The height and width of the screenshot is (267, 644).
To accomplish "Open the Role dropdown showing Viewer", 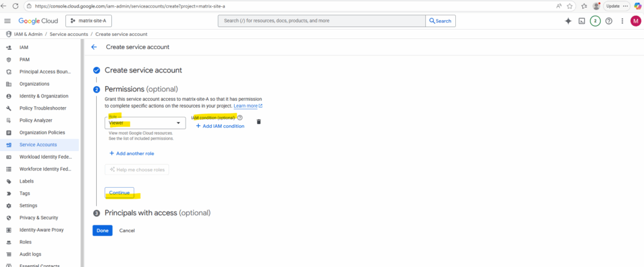I will pyautogui.click(x=145, y=123).
